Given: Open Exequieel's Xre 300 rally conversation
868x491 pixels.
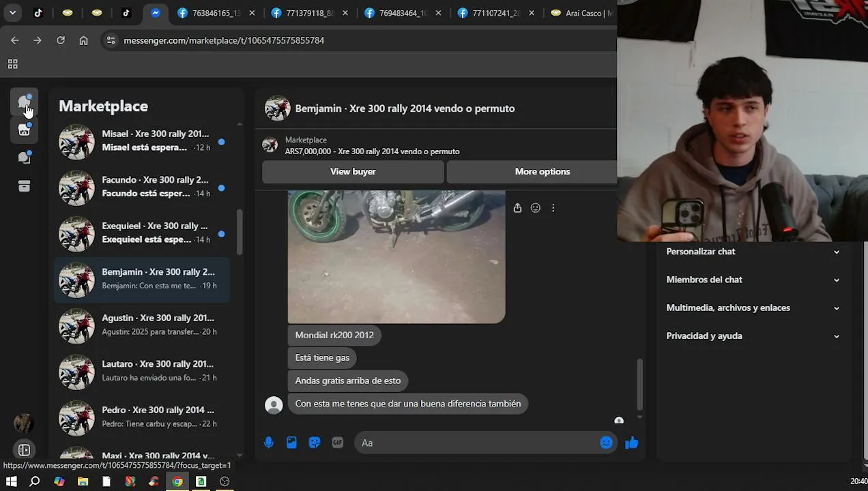Looking at the screenshot, I should click(142, 233).
